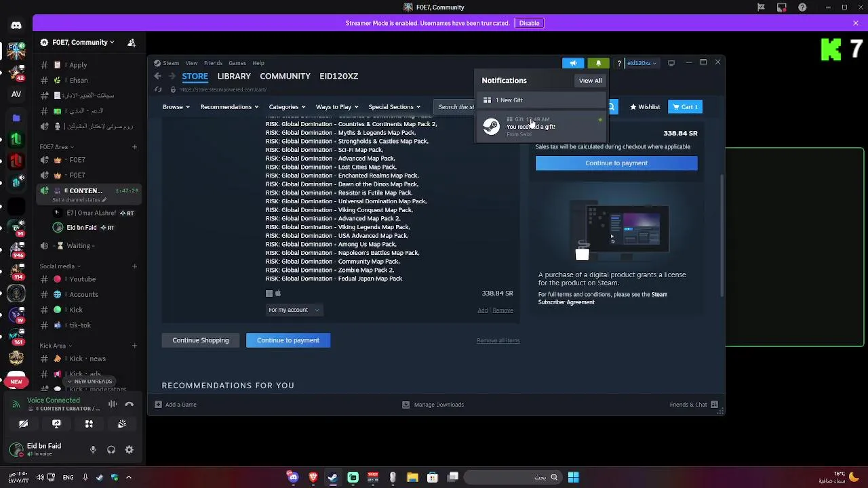868x488 pixels.
Task: Open File Explorer from taskbar
Action: click(412, 477)
